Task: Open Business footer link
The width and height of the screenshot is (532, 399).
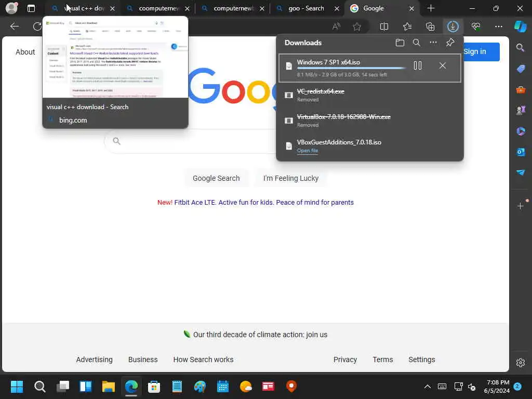Action: point(143,360)
